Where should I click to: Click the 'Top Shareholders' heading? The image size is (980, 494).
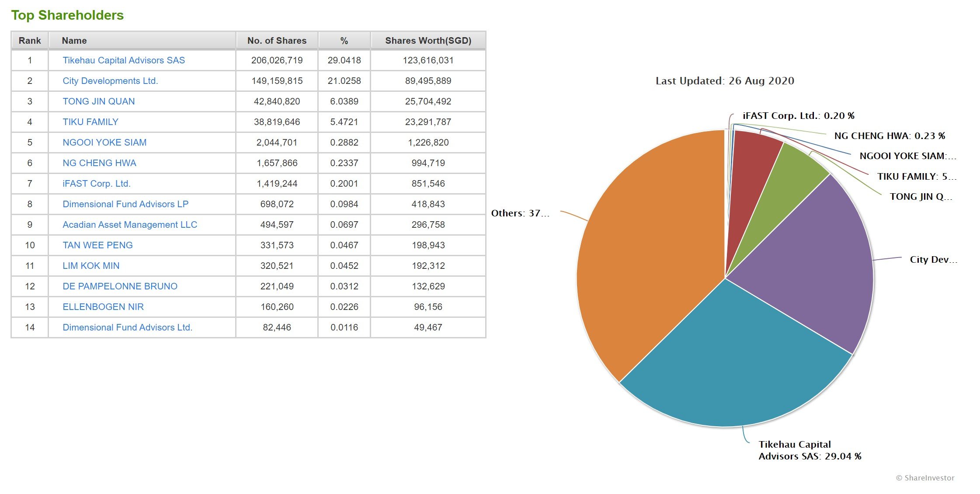point(67,15)
